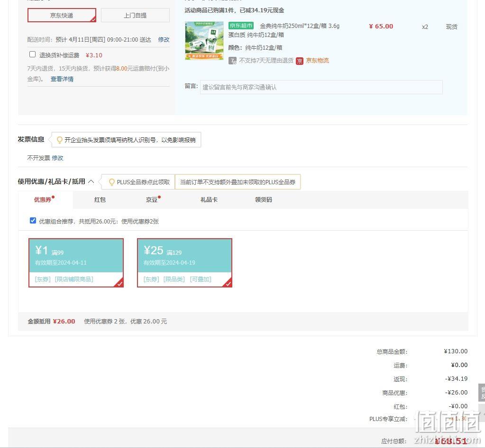Viewport: 485px width, 448px height.
Task: Click the 颜色: 纯牛奶12盒/箱 text
Action: point(255,47)
